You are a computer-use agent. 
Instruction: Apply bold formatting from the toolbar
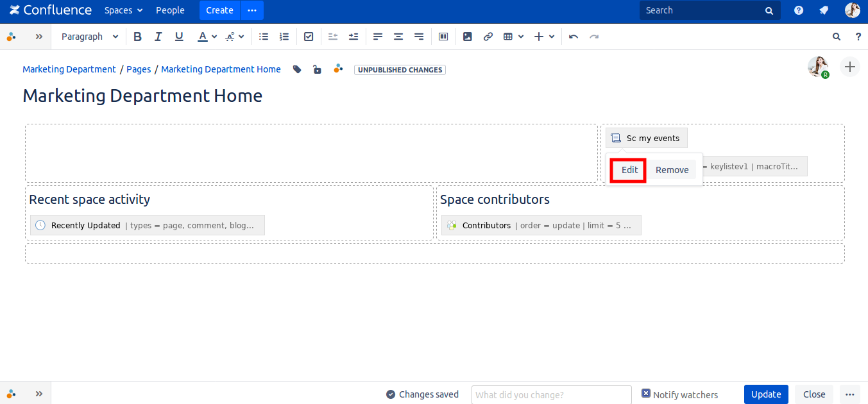137,37
